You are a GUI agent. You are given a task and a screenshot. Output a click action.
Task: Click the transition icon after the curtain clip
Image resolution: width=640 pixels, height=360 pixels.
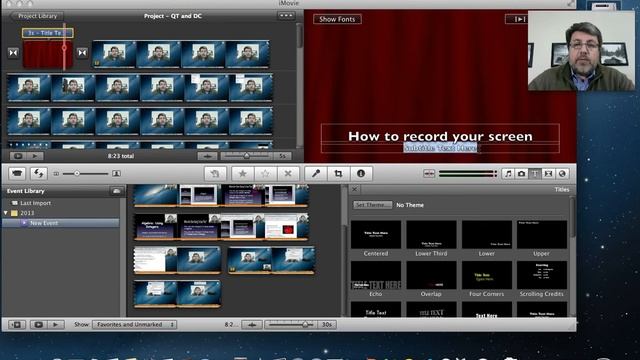point(82,53)
